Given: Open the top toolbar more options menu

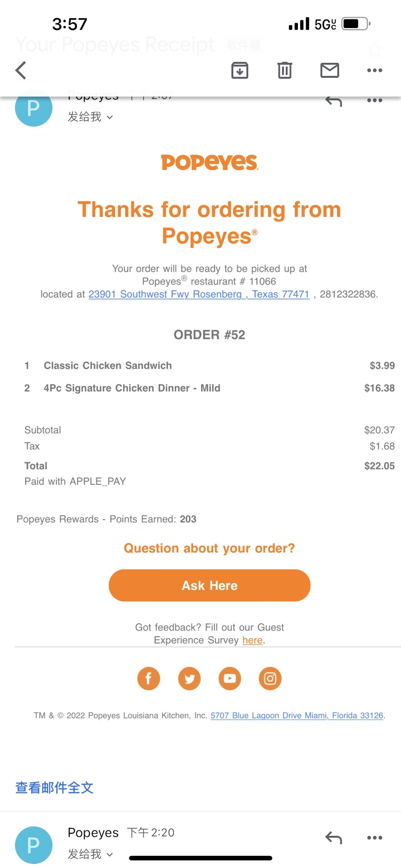Looking at the screenshot, I should [x=374, y=71].
